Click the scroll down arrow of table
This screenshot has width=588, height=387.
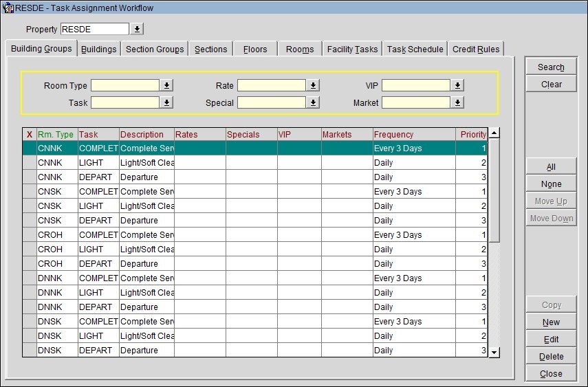tap(494, 352)
